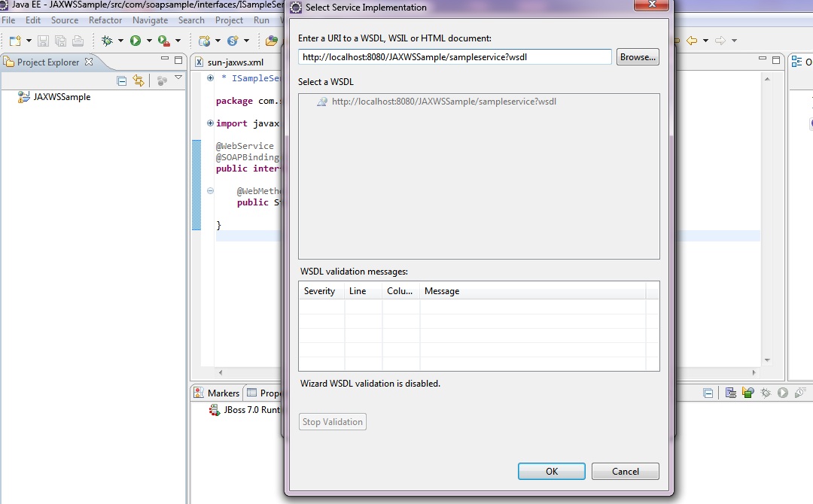Viewport: 813px width, 504px height.
Task: Click the Debug bug icon in toolbar
Action: point(107,41)
